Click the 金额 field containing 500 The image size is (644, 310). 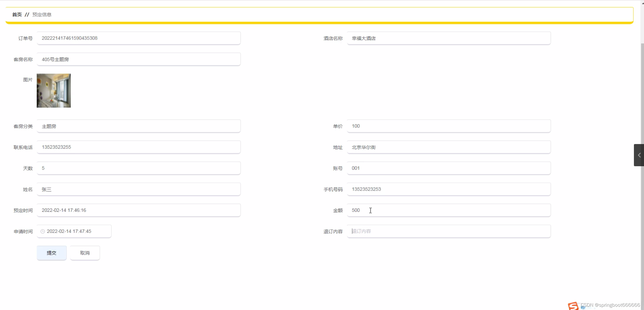[448, 210]
